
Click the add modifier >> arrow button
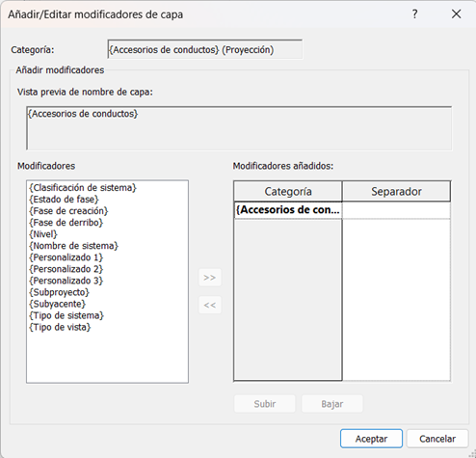(x=210, y=278)
